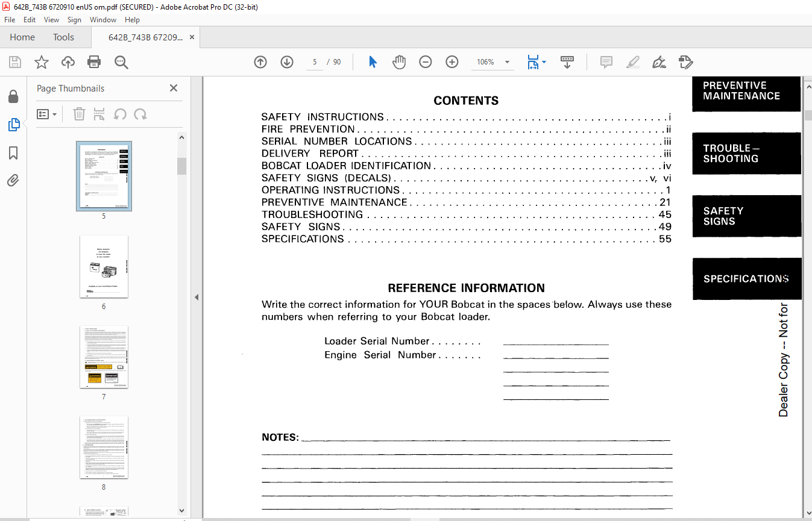Go to previous page arrow

tap(260, 62)
